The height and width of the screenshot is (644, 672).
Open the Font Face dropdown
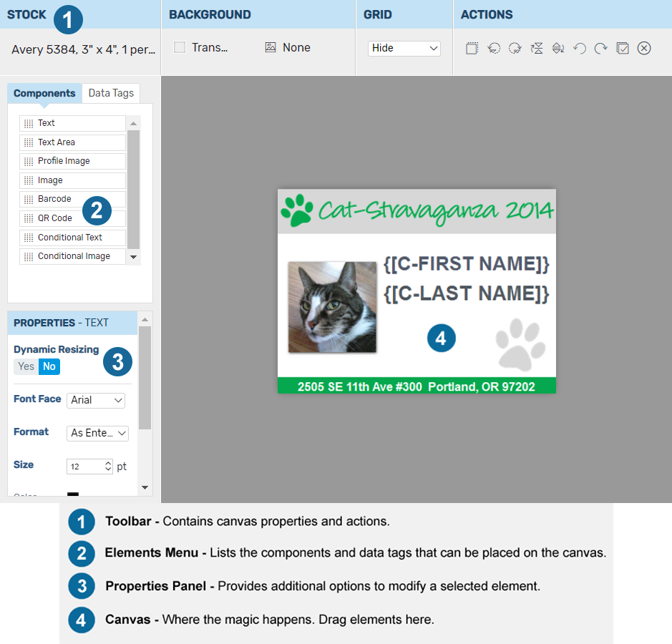point(96,400)
